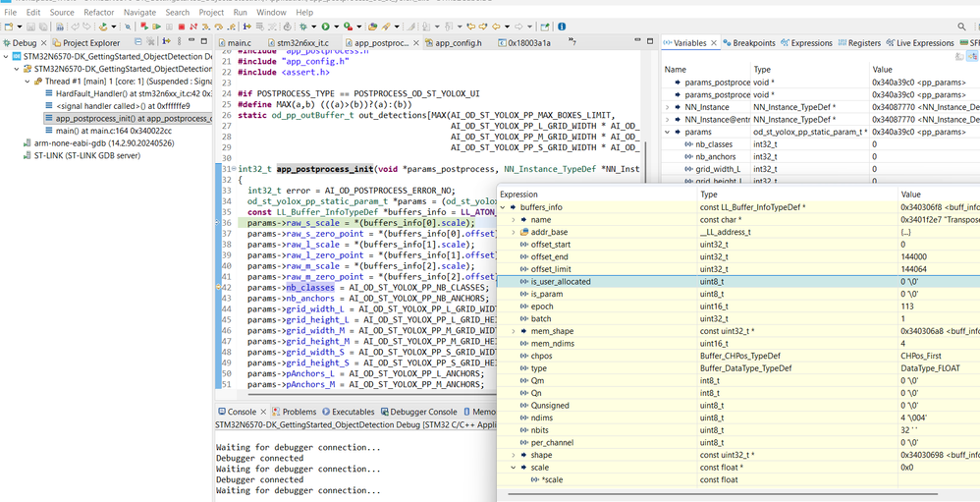Open the Refactor menu
The image size is (980, 502).
(x=98, y=13)
